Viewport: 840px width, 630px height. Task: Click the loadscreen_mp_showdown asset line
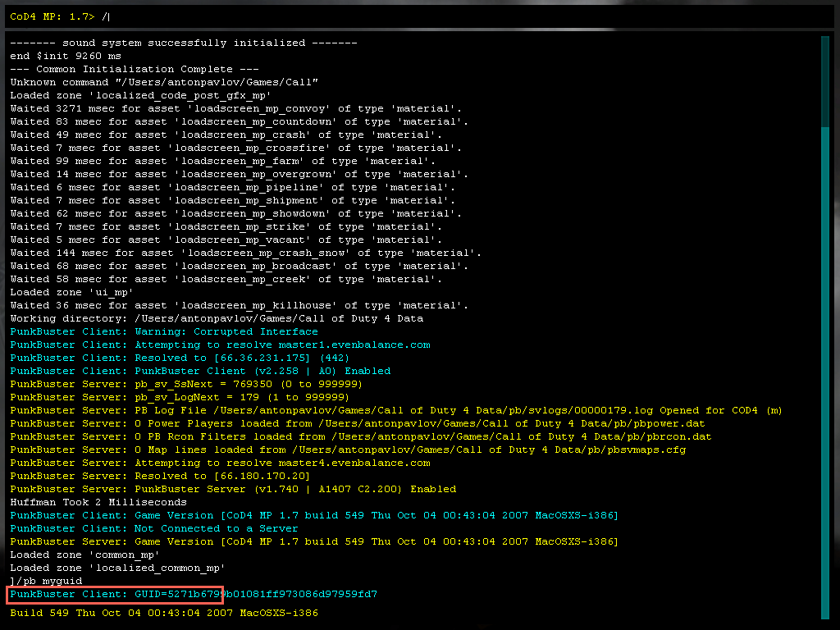point(235,213)
